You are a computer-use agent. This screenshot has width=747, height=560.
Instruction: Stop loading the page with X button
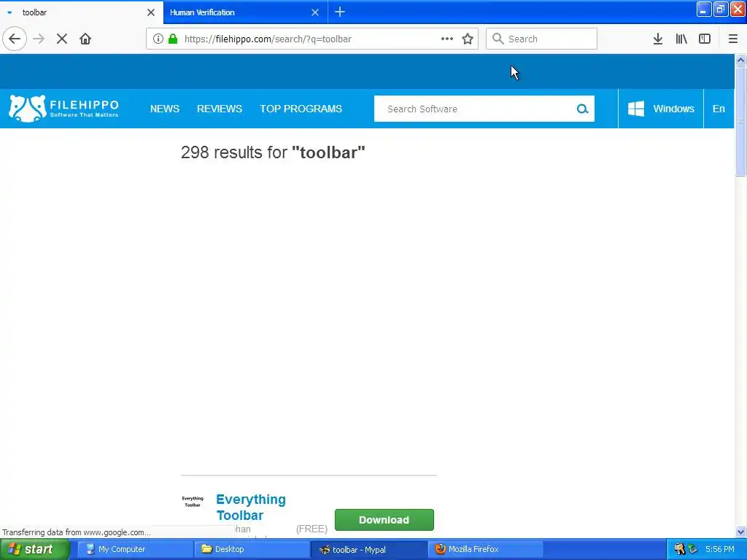click(x=62, y=39)
